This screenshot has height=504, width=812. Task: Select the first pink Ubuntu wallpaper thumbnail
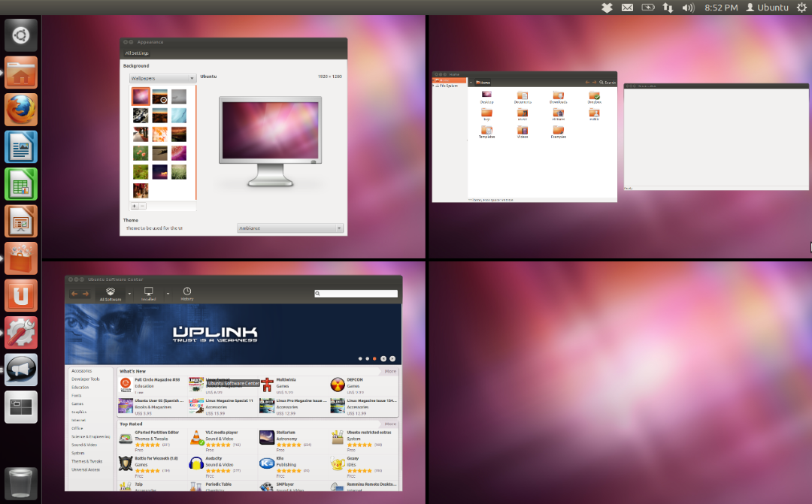[x=141, y=96]
